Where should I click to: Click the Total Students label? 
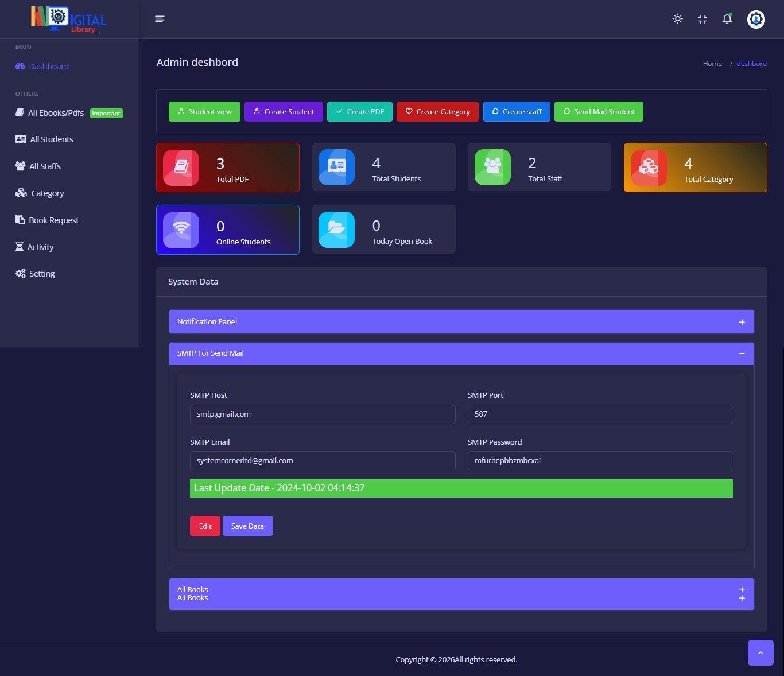pos(397,178)
